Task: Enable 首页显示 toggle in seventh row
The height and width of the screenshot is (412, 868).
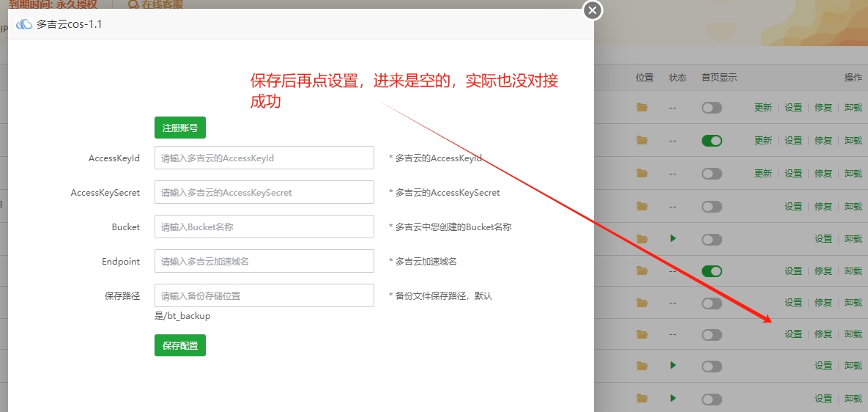Action: 712,304
